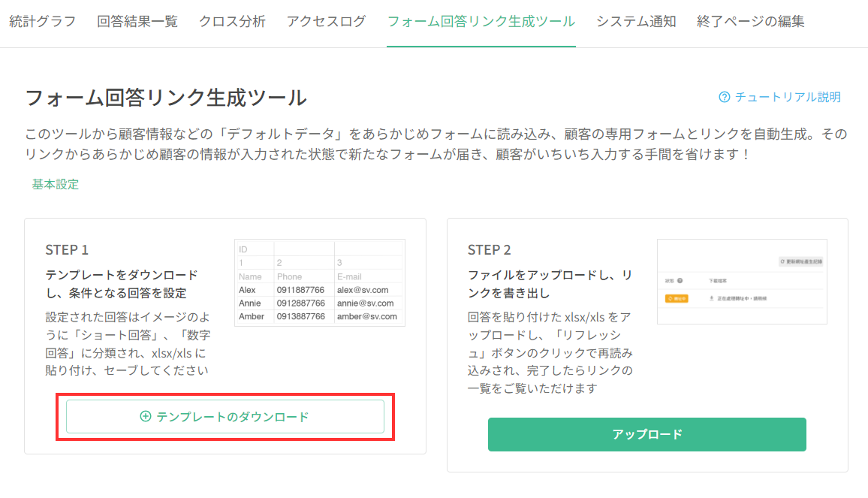Click the チュートリアル説明 link

pos(788,97)
